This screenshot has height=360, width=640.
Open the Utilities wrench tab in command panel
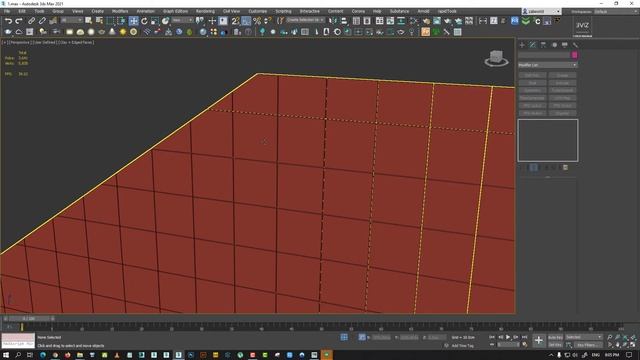[576, 45]
